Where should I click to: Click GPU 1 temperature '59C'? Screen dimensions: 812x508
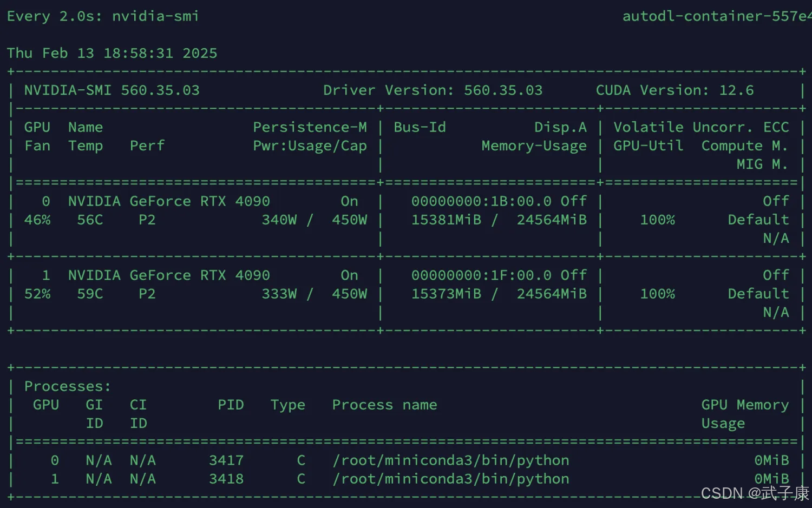coord(90,294)
